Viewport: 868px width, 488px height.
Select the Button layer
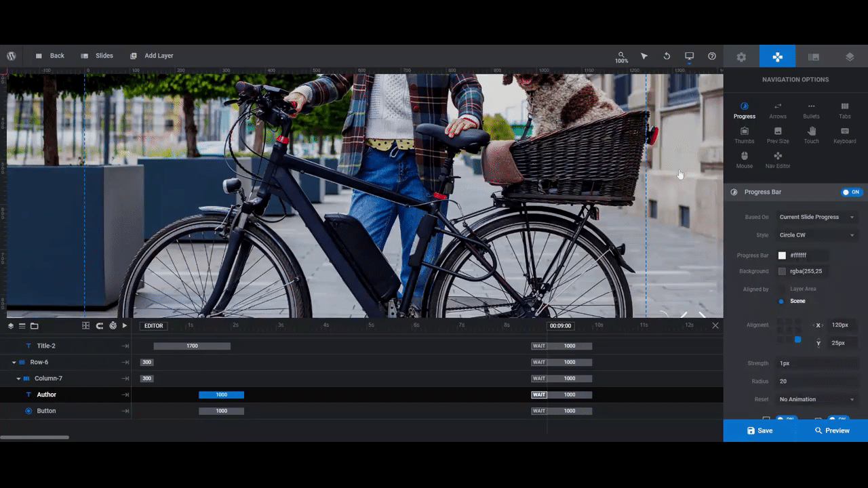click(x=47, y=411)
